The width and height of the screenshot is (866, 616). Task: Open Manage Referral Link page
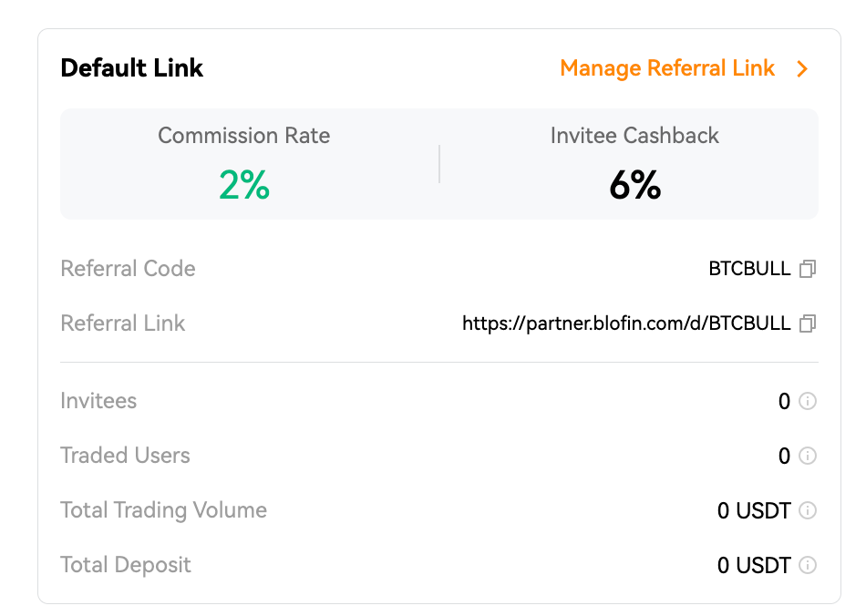click(x=667, y=68)
